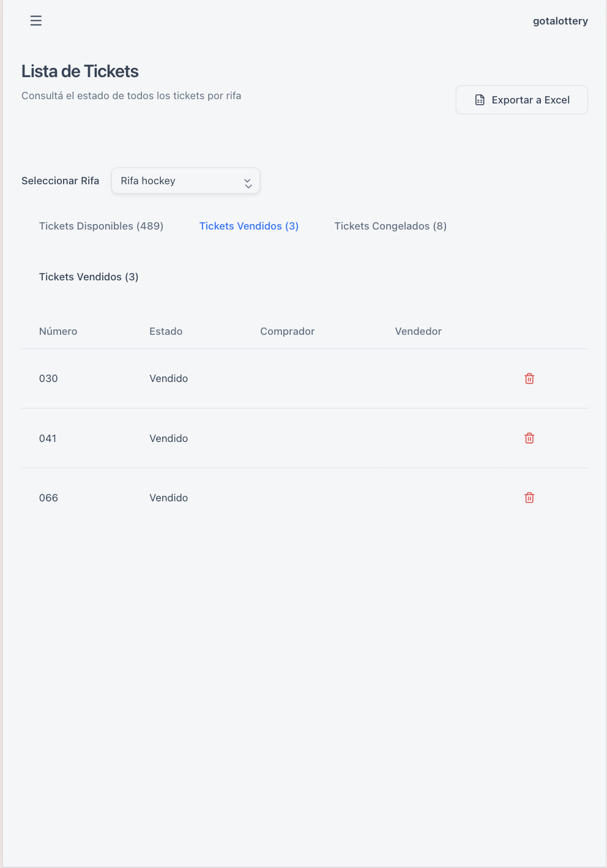Click Exportar a Excel button
This screenshot has height=868, width=607.
tap(522, 100)
